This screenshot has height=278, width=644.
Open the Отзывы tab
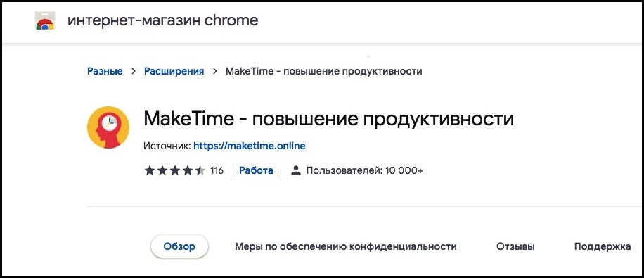point(515,247)
